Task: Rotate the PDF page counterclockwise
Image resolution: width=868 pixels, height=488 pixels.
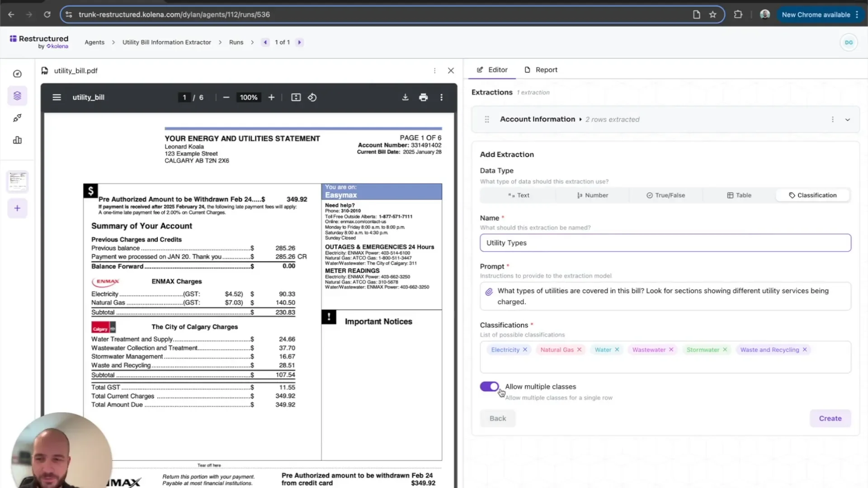Action: pos(312,97)
